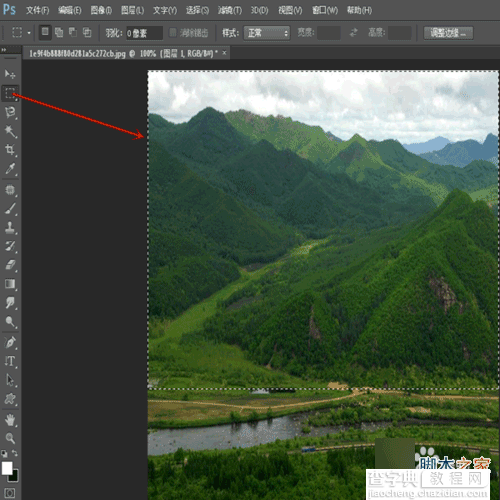Click the feather 0 像素 input field
This screenshot has width=500, height=500.
coord(144,33)
